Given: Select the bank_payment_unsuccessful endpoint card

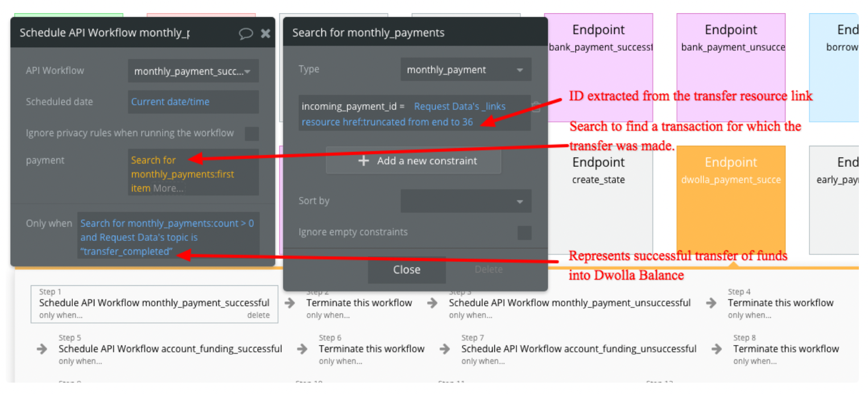Looking at the screenshot, I should [731, 68].
